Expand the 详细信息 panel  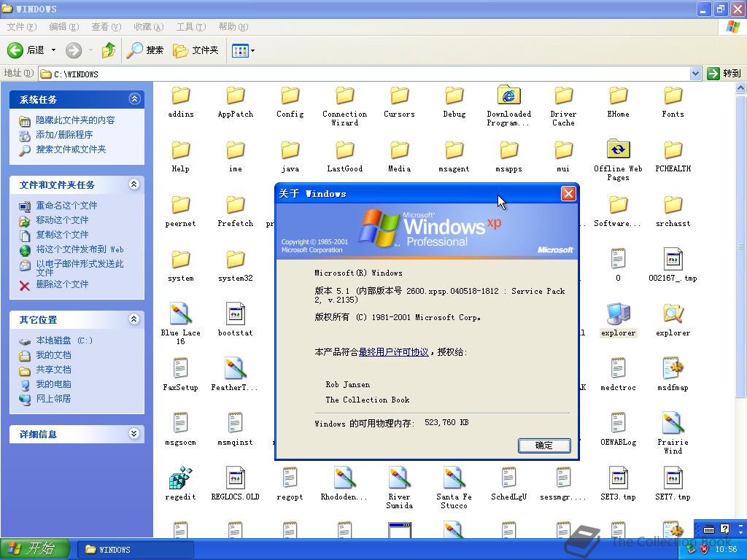coord(134,433)
